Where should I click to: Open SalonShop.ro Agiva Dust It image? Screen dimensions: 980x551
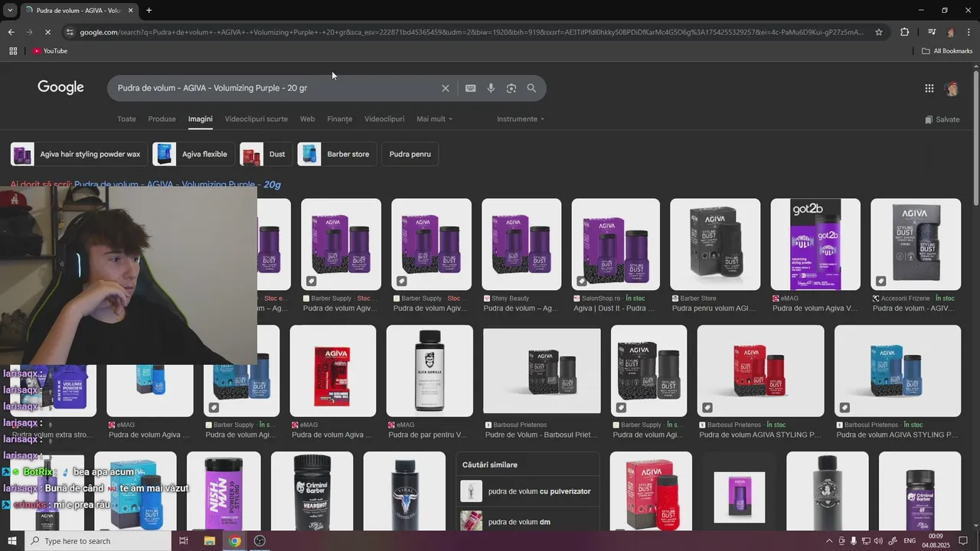click(x=616, y=245)
